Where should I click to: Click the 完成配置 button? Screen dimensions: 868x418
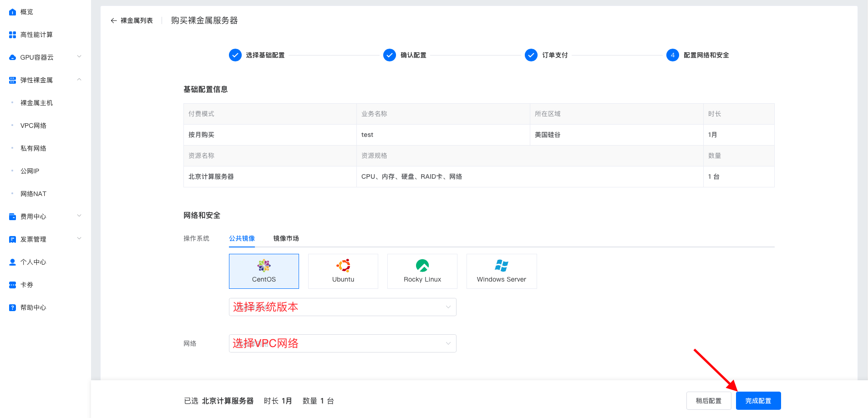point(758,401)
